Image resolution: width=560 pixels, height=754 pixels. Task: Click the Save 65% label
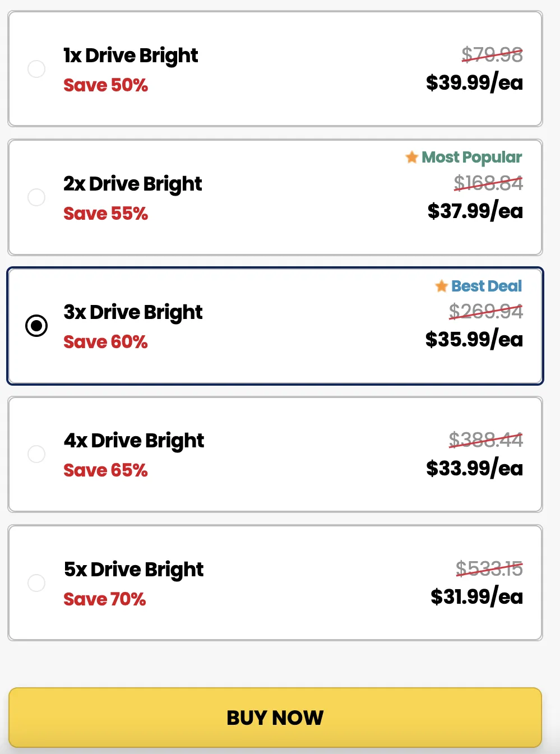click(106, 471)
